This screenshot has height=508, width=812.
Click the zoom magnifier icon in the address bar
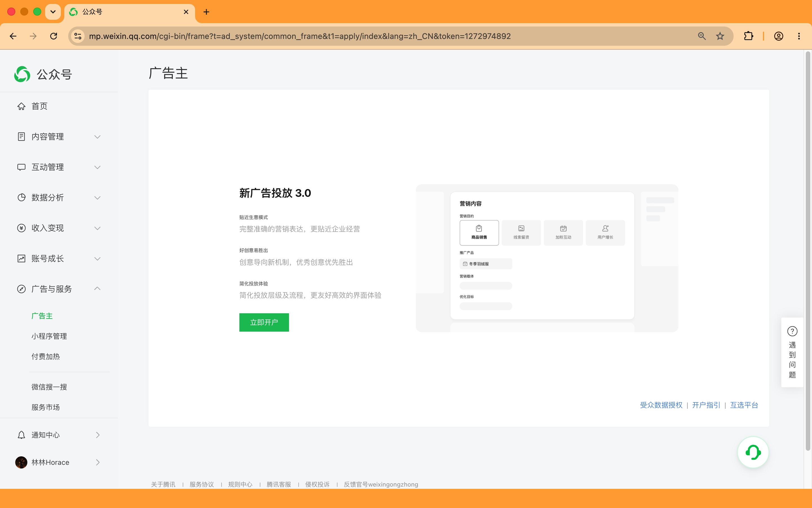701,36
